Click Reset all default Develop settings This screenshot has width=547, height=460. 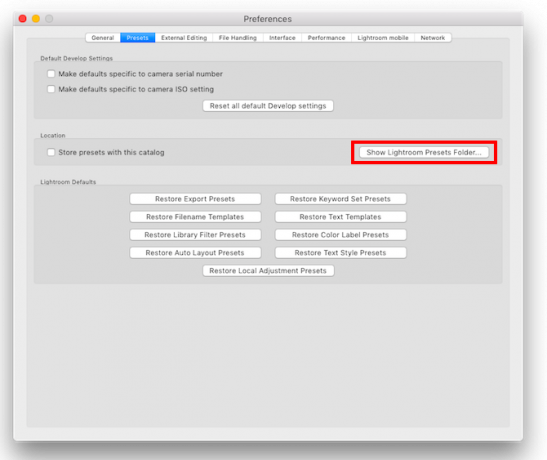pyautogui.click(x=268, y=106)
